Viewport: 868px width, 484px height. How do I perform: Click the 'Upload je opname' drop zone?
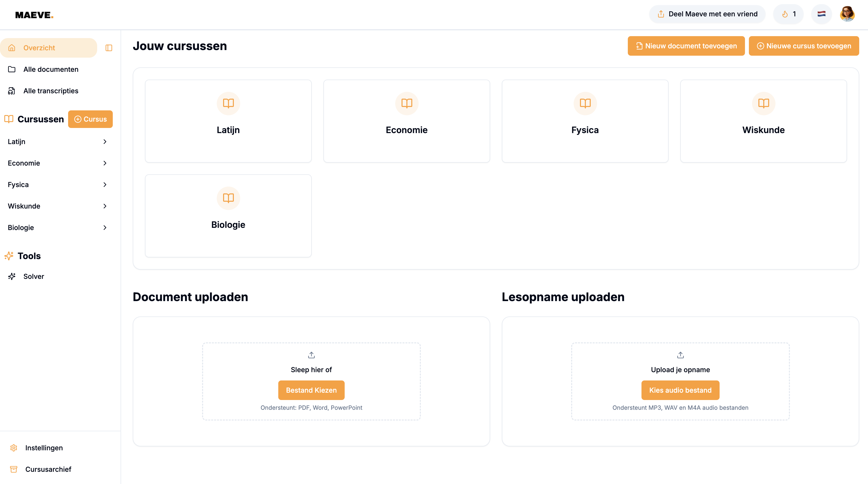coord(680,381)
